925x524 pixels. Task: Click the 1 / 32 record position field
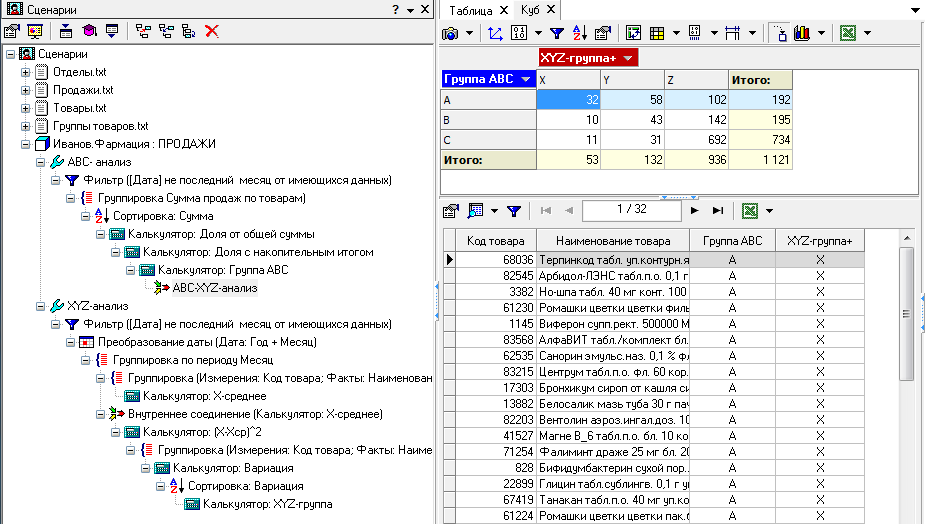coord(632,210)
